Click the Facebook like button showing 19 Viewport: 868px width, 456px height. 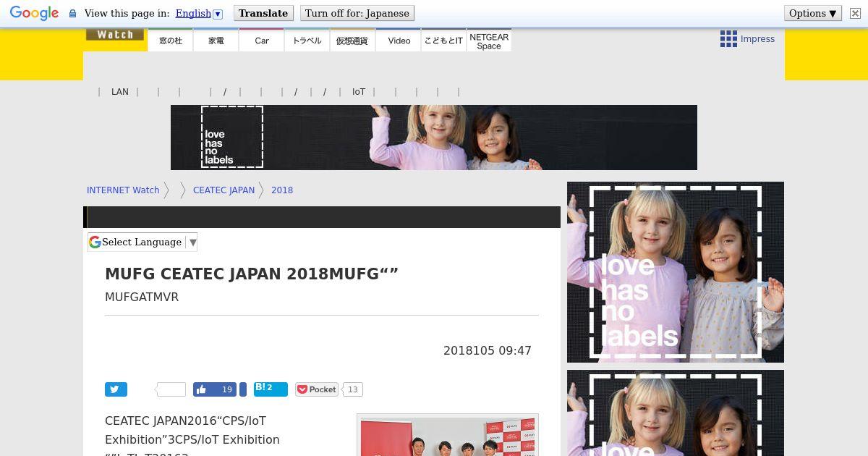(215, 389)
